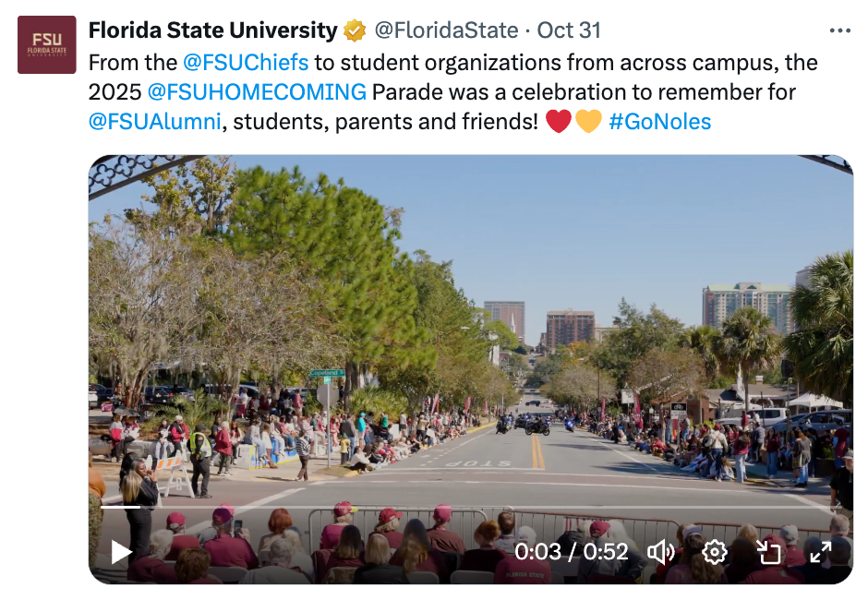Click the red heart emoji in tweet
This screenshot has height=600, width=868.
click(x=559, y=121)
